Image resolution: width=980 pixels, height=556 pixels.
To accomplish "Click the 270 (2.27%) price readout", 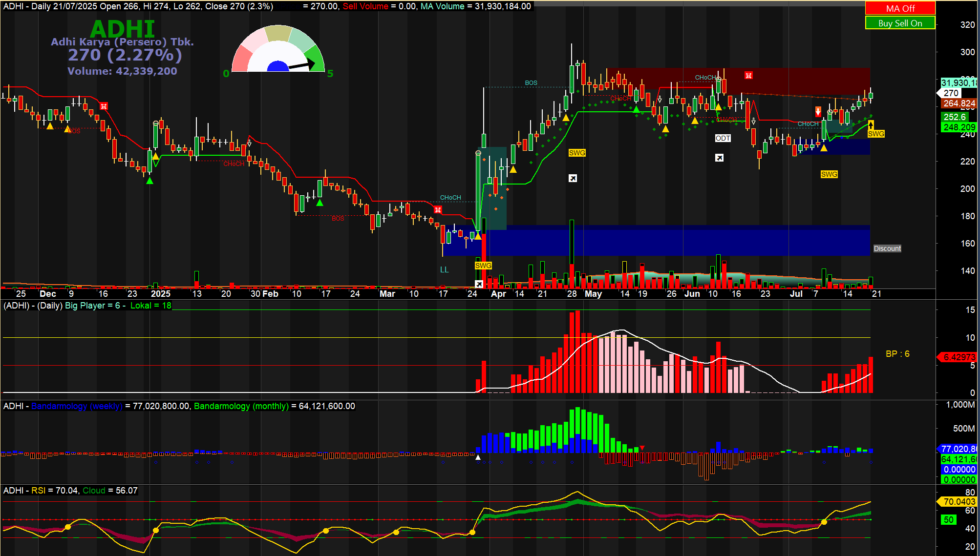I will (125, 55).
